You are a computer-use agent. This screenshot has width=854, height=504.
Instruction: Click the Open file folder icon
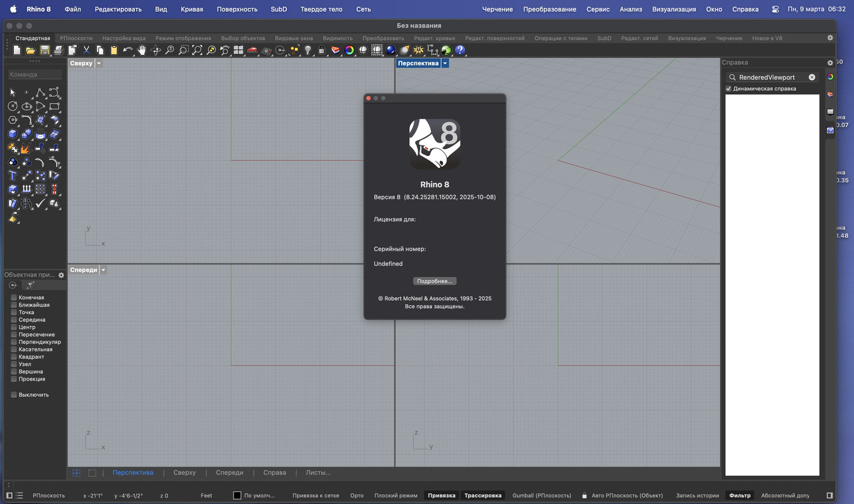pyautogui.click(x=31, y=50)
